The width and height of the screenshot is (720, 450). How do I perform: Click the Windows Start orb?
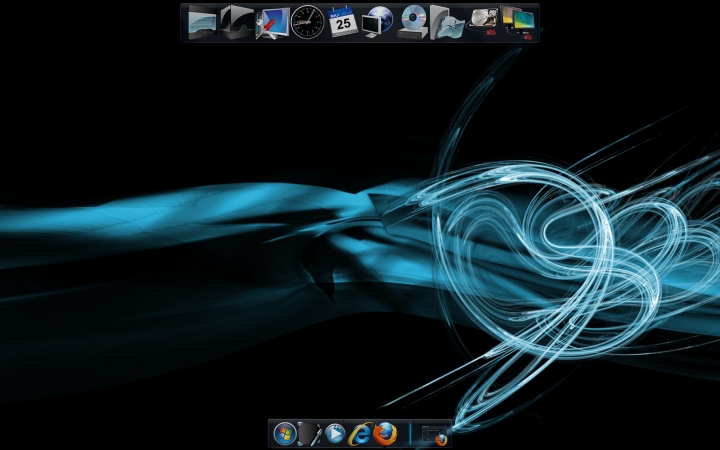pos(285,434)
